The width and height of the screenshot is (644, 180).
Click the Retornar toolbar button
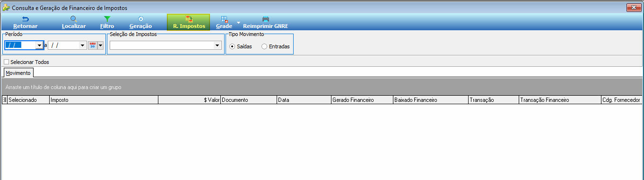pos(26,22)
